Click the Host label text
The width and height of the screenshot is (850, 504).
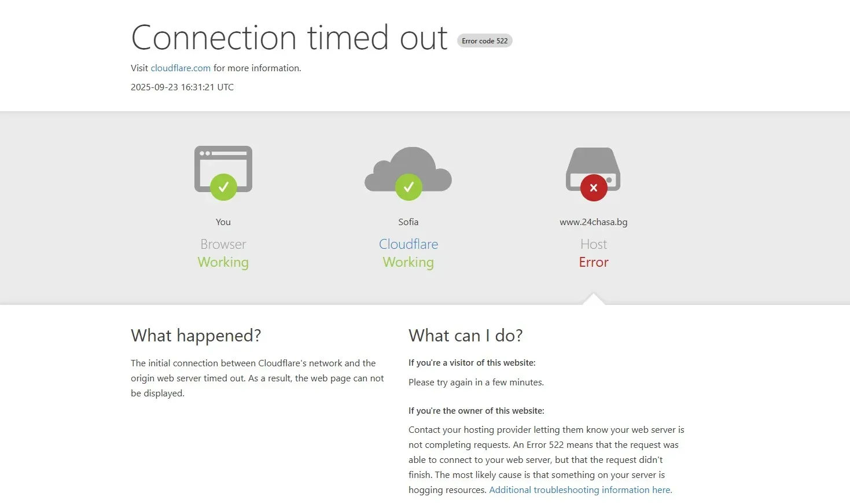tap(594, 244)
